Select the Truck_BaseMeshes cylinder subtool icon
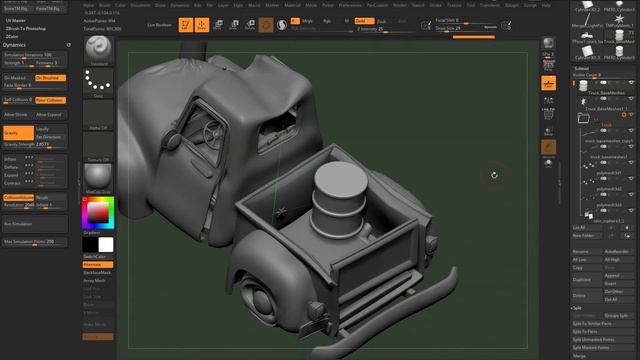 [x=583, y=86]
